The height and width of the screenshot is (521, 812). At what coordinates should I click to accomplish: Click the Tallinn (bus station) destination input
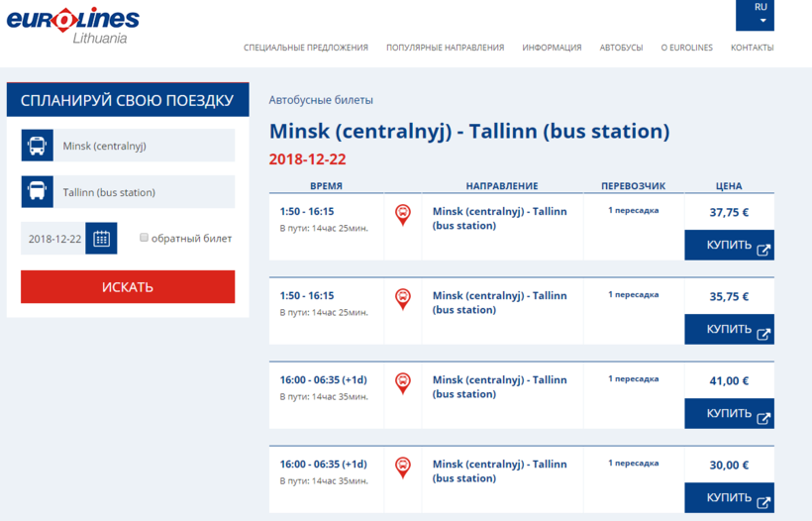(146, 192)
